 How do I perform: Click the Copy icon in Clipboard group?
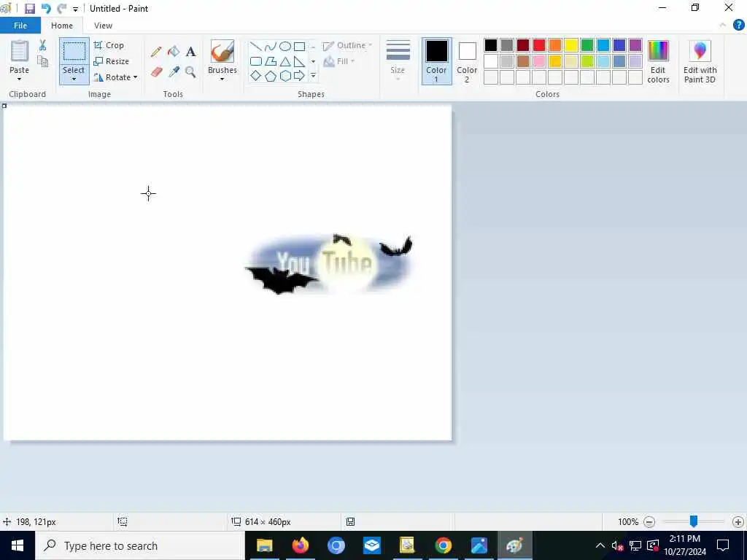(x=42, y=61)
